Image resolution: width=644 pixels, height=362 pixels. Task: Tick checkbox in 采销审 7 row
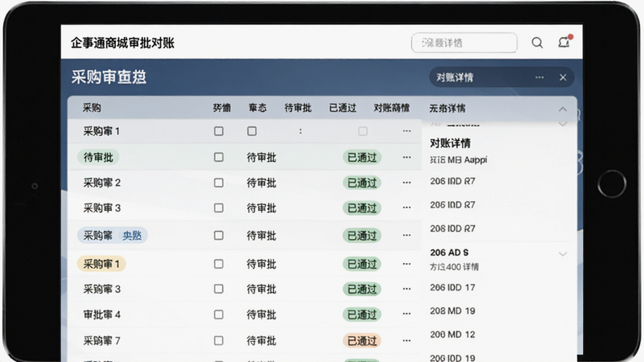(219, 340)
